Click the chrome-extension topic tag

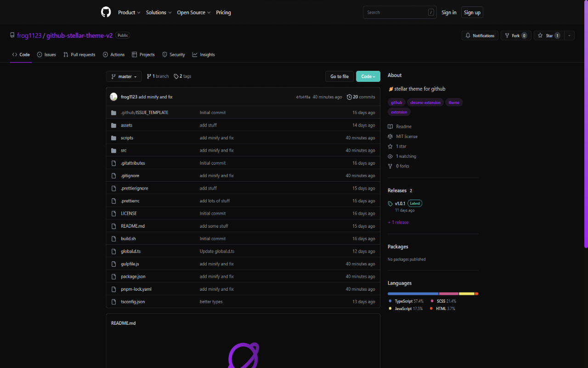(425, 103)
